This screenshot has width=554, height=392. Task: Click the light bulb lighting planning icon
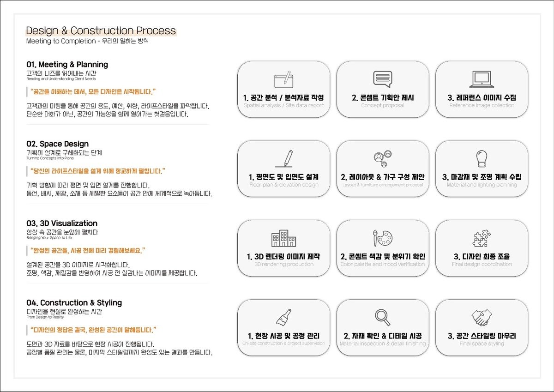[x=482, y=158]
